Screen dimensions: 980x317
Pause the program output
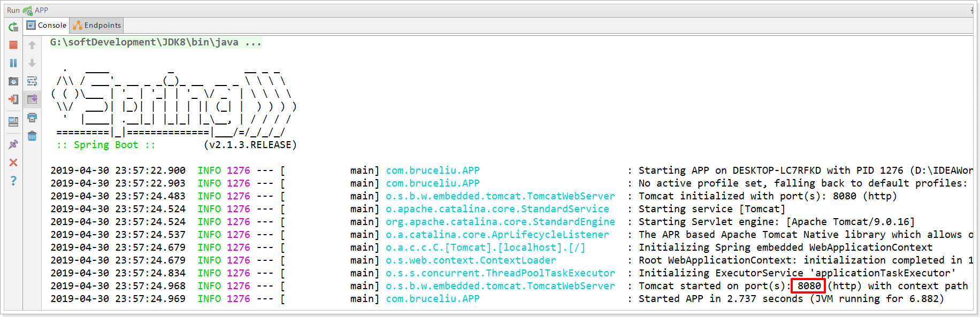coord(13,63)
